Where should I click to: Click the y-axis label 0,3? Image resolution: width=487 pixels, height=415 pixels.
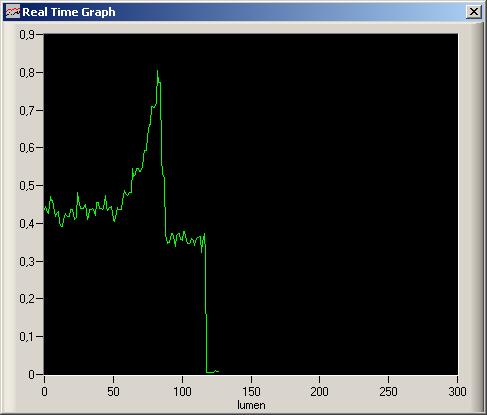27,262
